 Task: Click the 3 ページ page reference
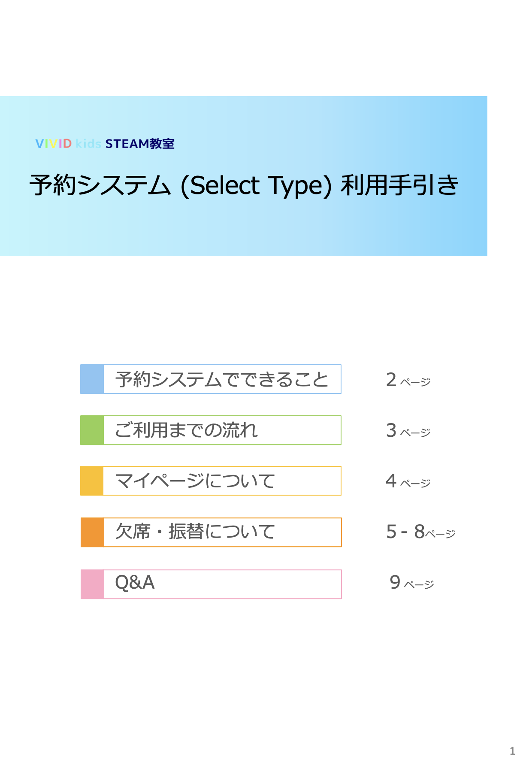pyautogui.click(x=408, y=431)
